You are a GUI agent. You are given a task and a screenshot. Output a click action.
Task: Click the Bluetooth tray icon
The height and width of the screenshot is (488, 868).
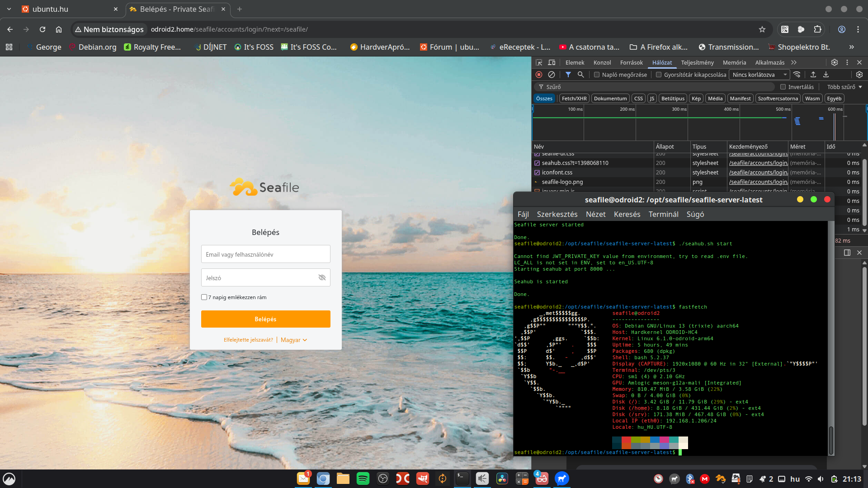(690, 479)
